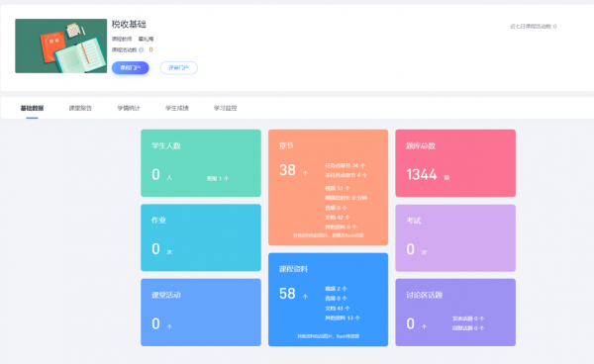Click the 视频 51 个 line
Screen dimensions: 594x364
tap(338, 188)
